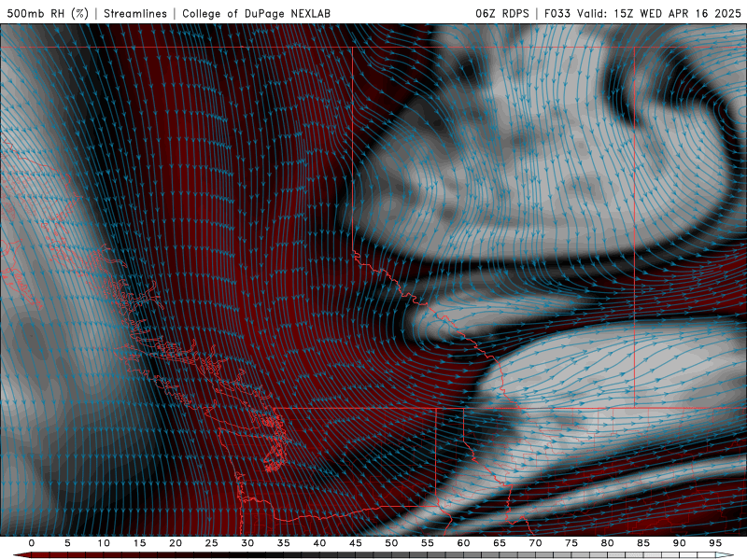Click the '06Z RDPS' model run label
This screenshot has width=747, height=560.
(502, 13)
